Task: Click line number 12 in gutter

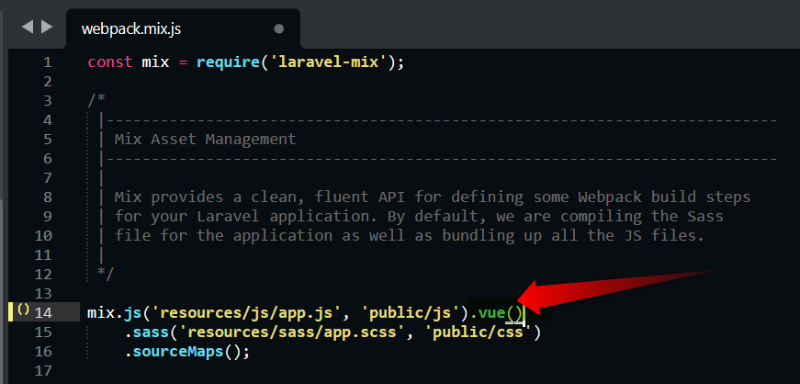Action: 43,274
